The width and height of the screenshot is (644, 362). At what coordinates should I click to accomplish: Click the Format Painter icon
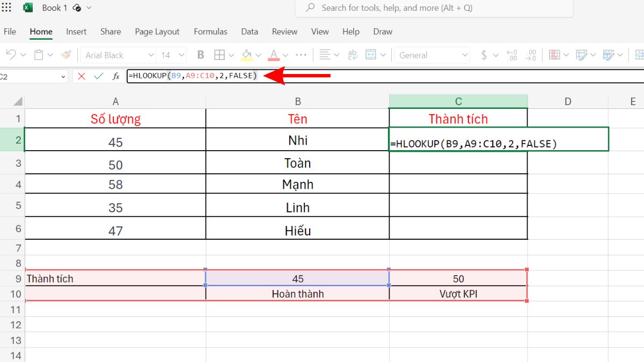pyautogui.click(x=65, y=54)
